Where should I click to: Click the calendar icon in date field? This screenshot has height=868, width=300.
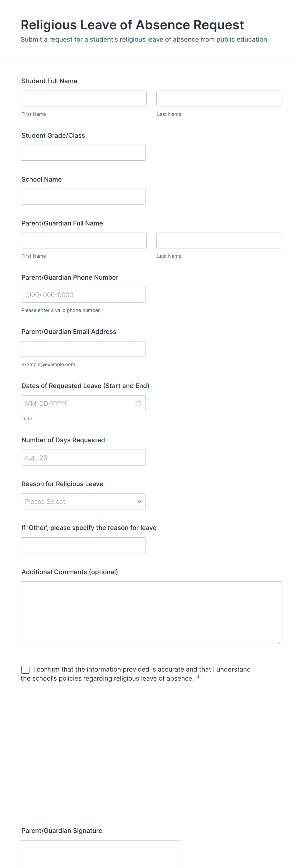(138, 403)
